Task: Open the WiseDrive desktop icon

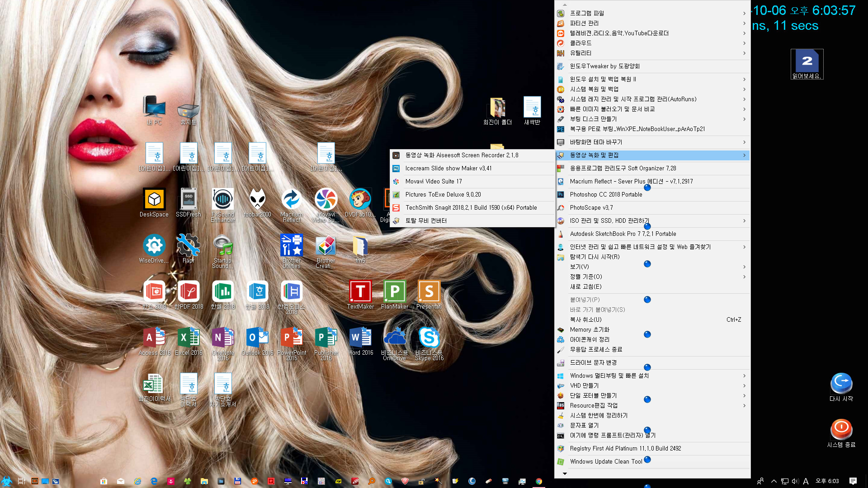Action: (x=154, y=249)
